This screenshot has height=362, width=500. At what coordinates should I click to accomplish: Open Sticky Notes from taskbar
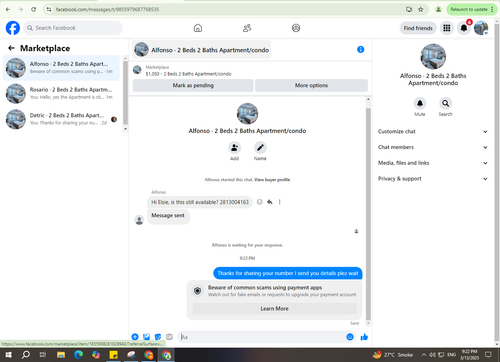tap(114, 355)
